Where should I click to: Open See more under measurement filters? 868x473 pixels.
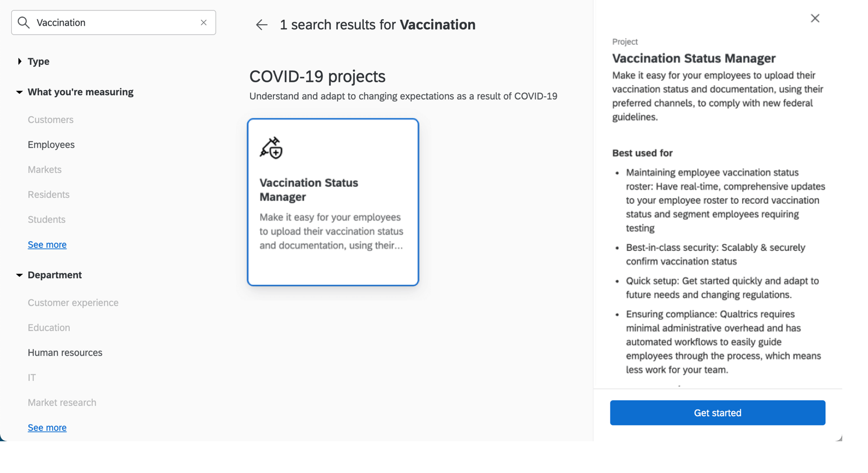click(x=47, y=244)
